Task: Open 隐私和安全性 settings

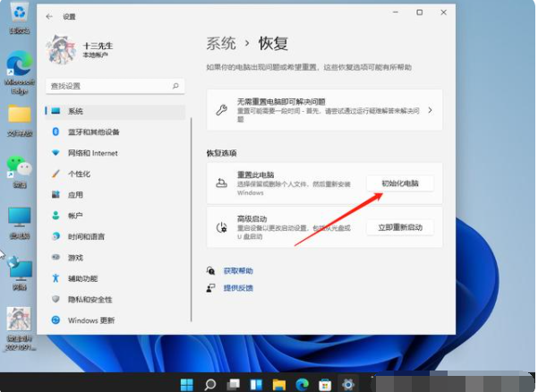Action: (x=90, y=299)
